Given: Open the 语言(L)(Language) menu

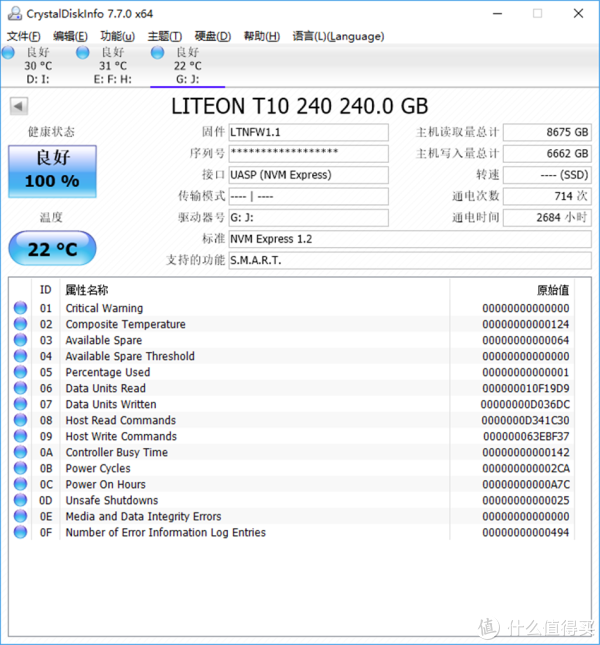Looking at the screenshot, I should click(338, 37).
